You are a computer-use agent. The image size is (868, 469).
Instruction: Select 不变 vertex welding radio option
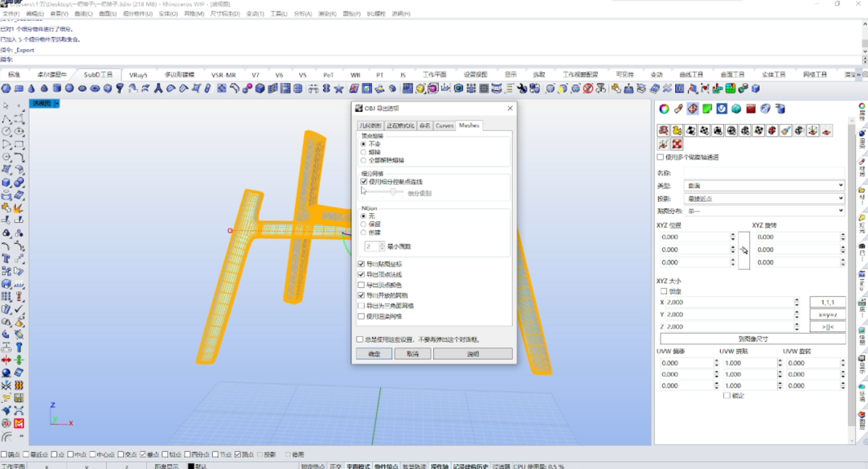364,143
